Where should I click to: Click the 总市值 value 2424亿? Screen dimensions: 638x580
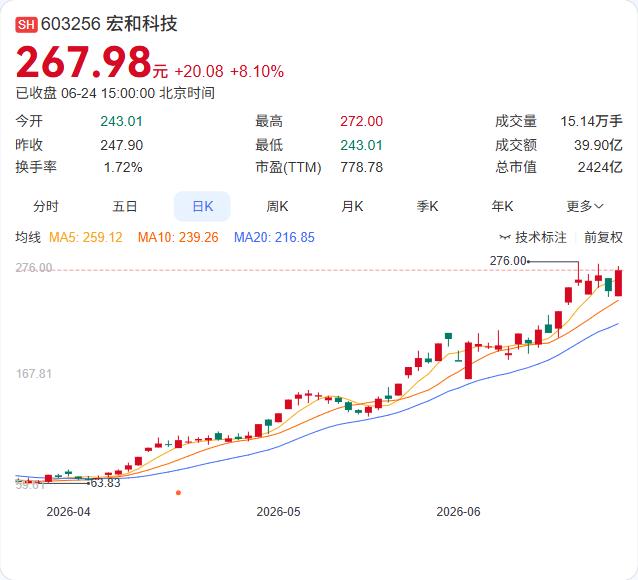600,167
